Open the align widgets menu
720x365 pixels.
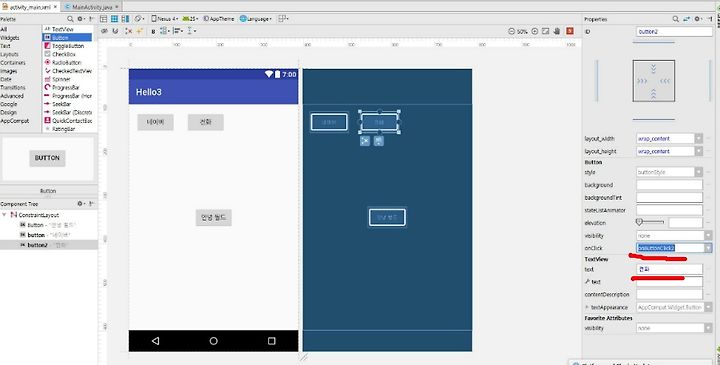179,31
